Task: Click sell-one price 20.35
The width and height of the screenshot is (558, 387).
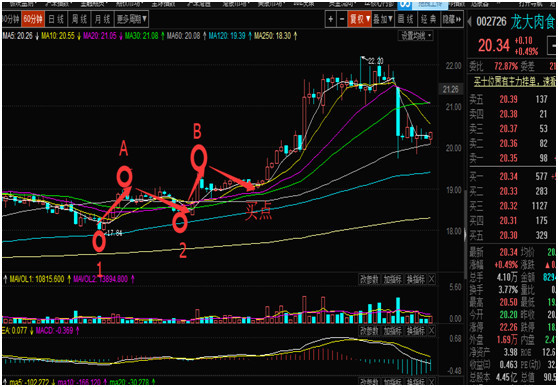Action: [x=509, y=158]
